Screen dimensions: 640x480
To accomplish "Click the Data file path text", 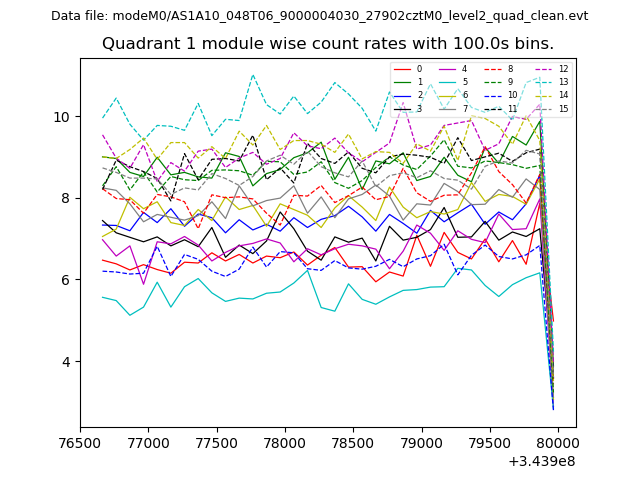I will pos(319,16).
